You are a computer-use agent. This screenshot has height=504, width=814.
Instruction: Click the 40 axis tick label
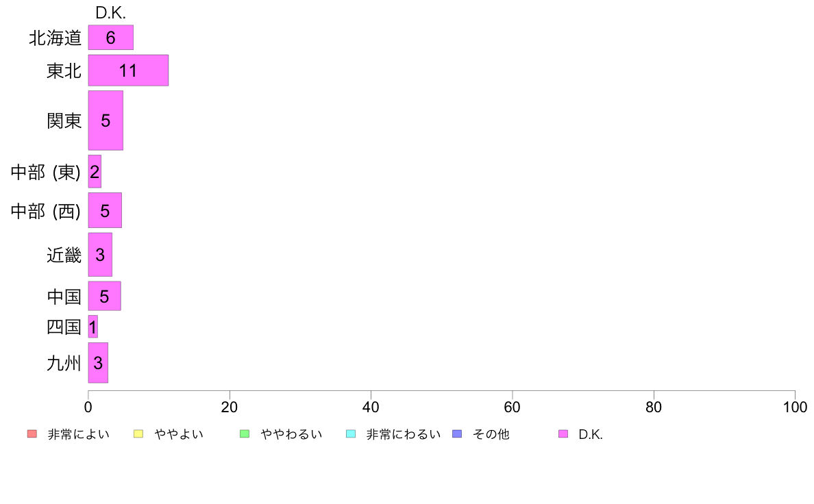pos(371,407)
